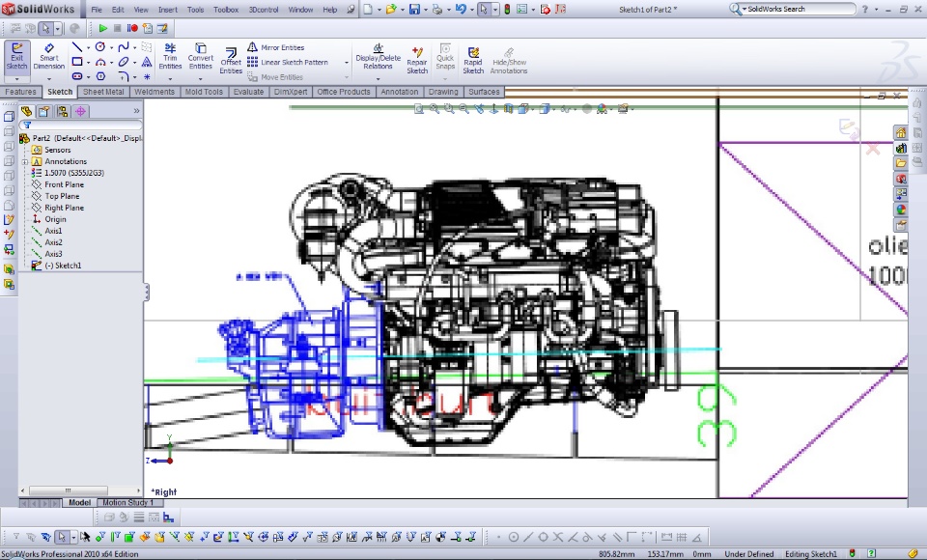The width and height of the screenshot is (927, 560).
Task: Click Mirror Entities in sketch toolbar
Action: [x=282, y=47]
